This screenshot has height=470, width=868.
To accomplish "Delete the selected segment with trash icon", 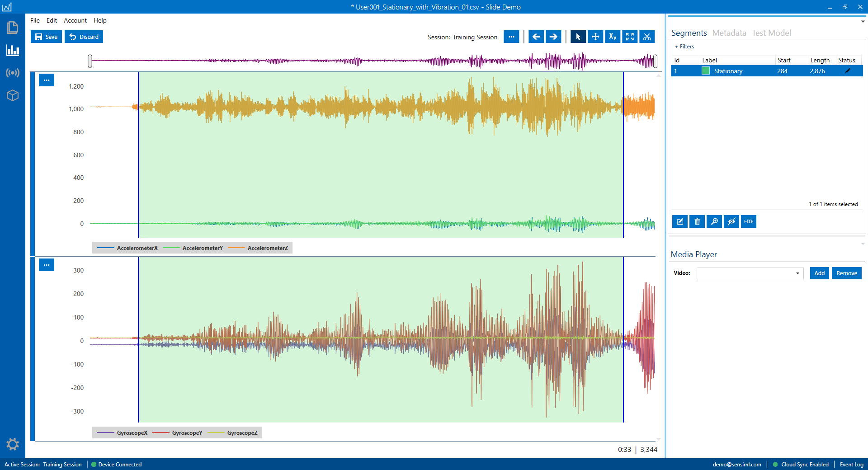I will pyautogui.click(x=697, y=221).
